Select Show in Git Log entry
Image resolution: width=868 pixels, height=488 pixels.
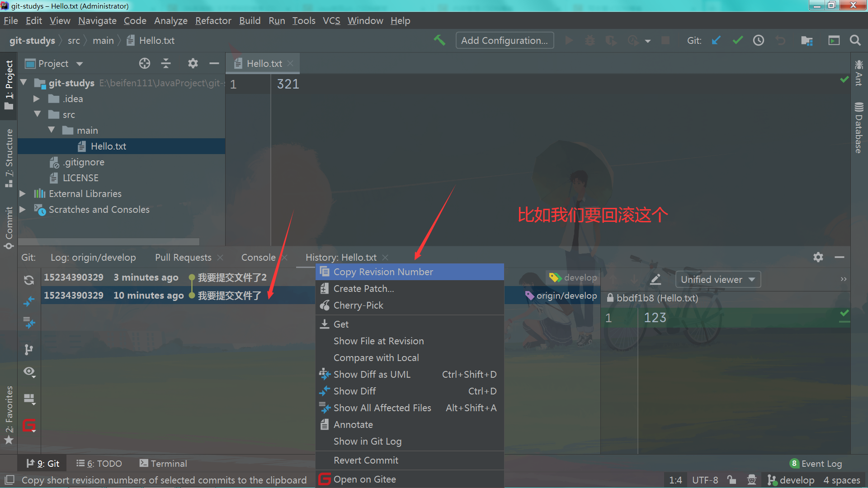tap(410, 441)
